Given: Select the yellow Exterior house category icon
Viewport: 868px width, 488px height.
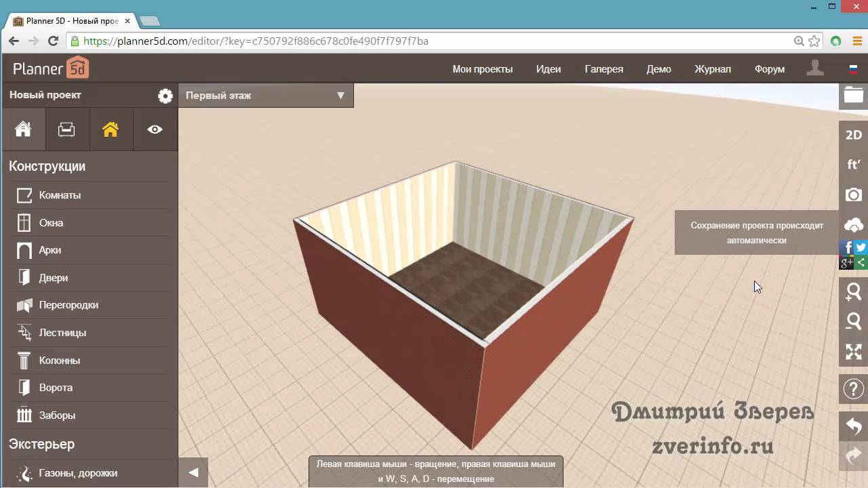Looking at the screenshot, I should pos(111,129).
